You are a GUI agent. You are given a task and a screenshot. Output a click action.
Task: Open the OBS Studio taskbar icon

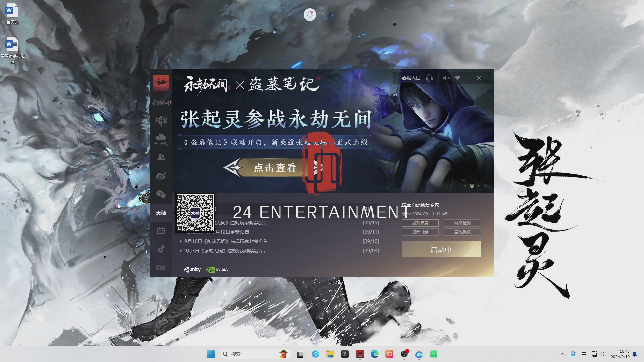[404, 354]
